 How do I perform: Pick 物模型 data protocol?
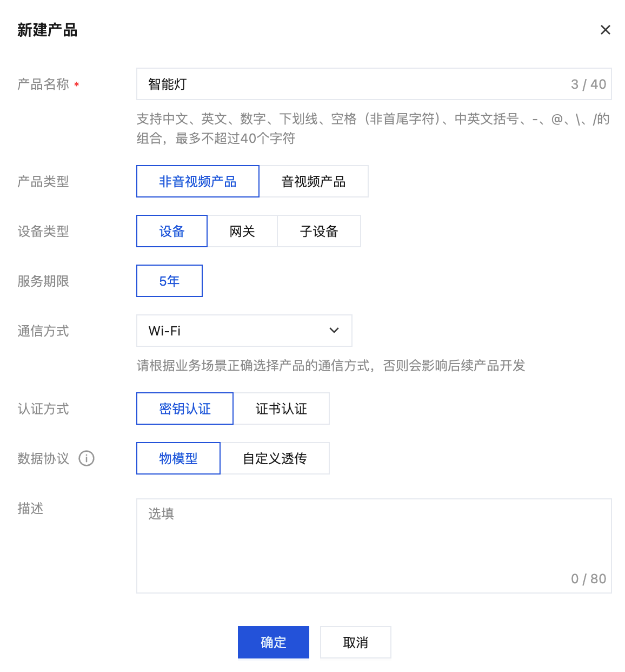(x=178, y=458)
